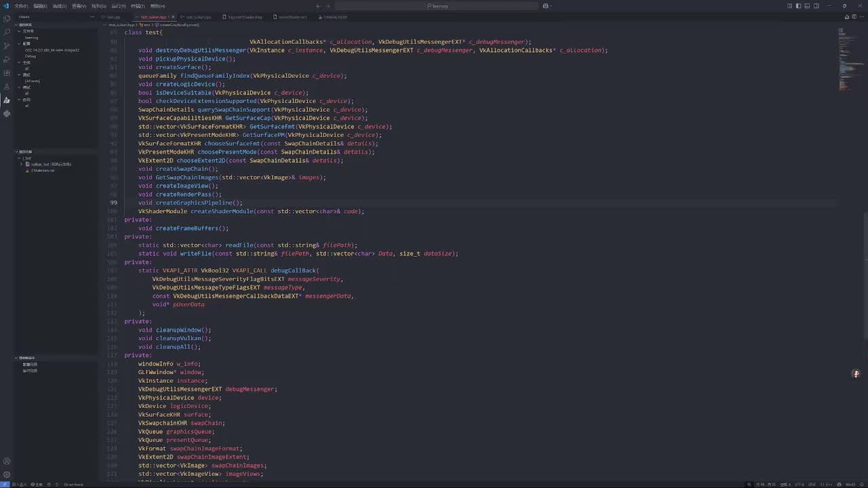868x488 pixels.
Task: Open the 文件 (File) menu
Action: click(x=20, y=6)
